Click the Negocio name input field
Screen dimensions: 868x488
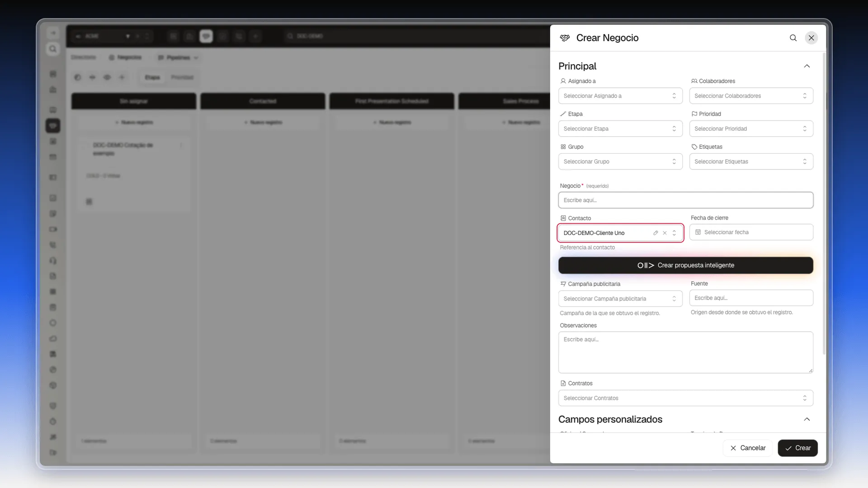pyautogui.click(x=685, y=200)
